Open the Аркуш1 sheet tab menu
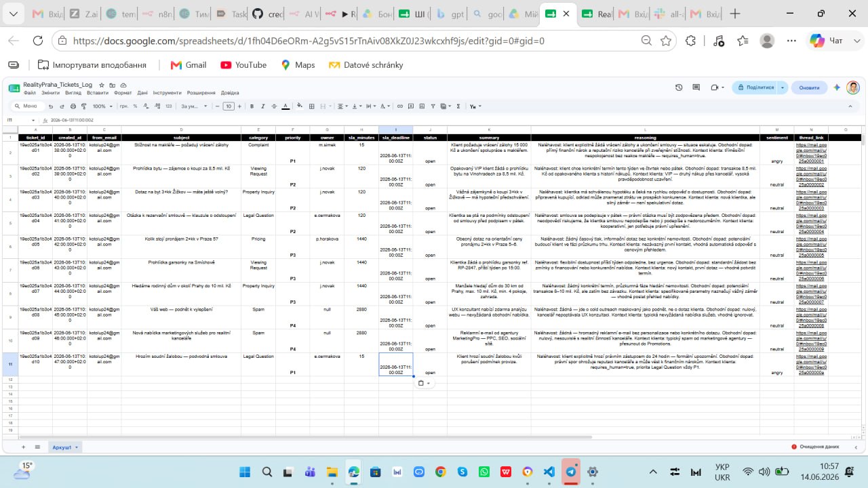 tap(77, 447)
